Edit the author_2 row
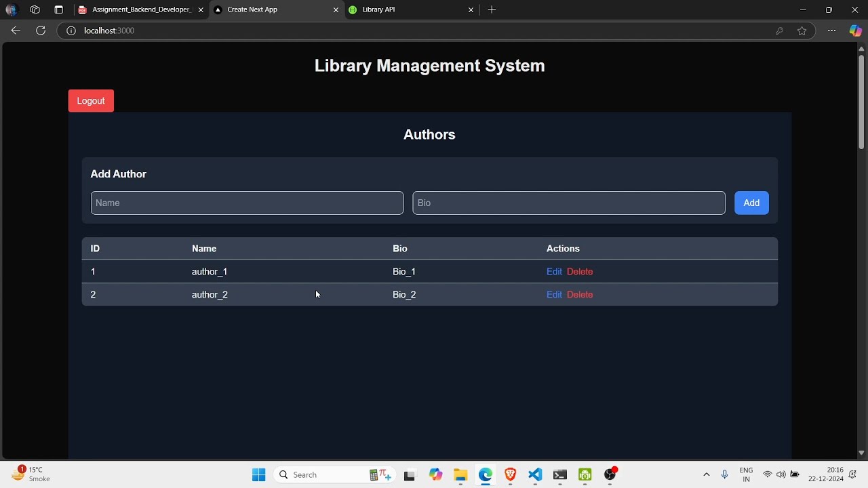This screenshot has height=488, width=868. click(x=554, y=295)
